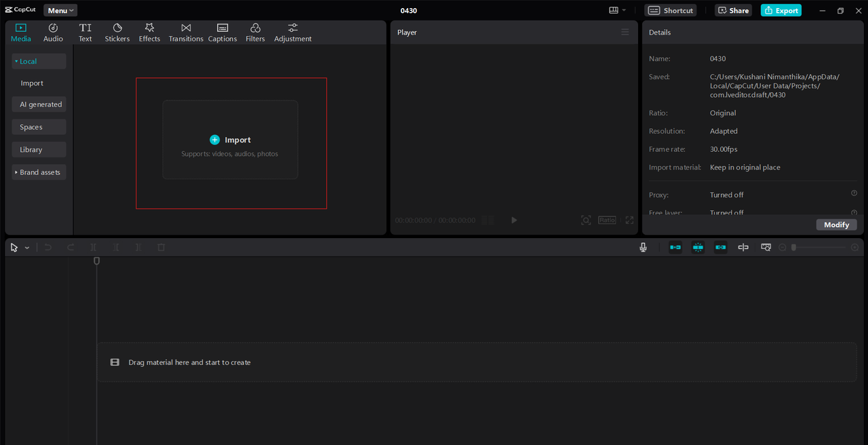Viewport: 868px width, 445px height.
Task: Click the Delete left trim icon
Action: [x=116, y=248]
